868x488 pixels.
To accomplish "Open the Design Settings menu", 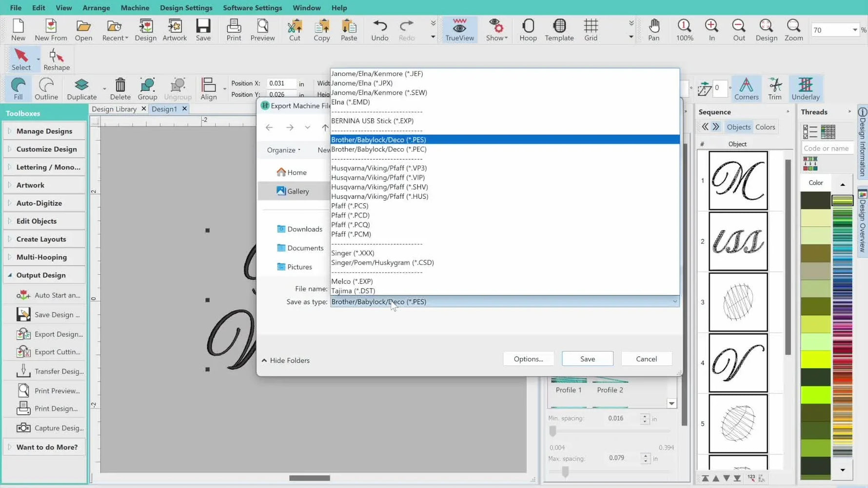I will pyautogui.click(x=186, y=8).
